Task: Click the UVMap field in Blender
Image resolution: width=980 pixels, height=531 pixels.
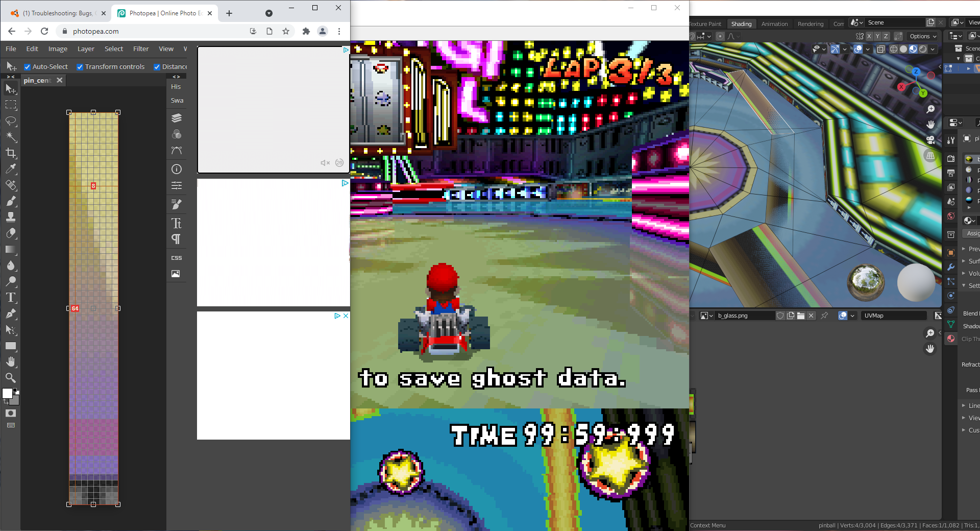Action: pyautogui.click(x=894, y=316)
